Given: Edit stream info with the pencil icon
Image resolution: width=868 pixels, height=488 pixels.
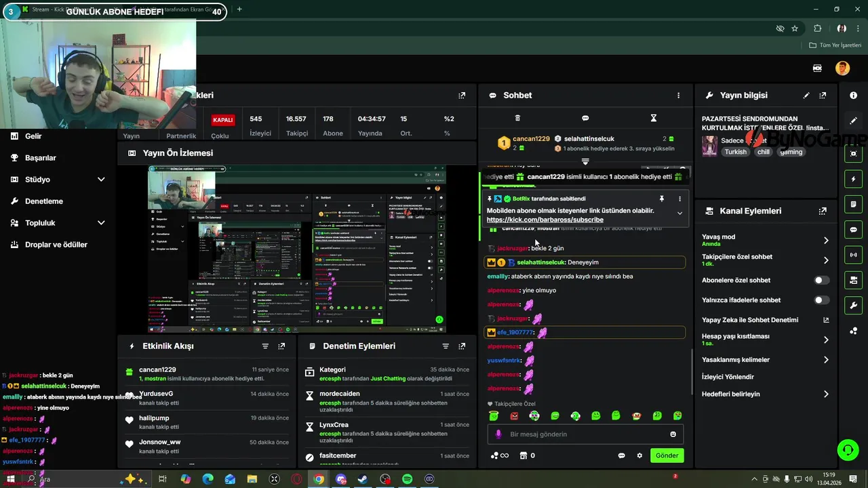Looking at the screenshot, I should pyautogui.click(x=806, y=96).
